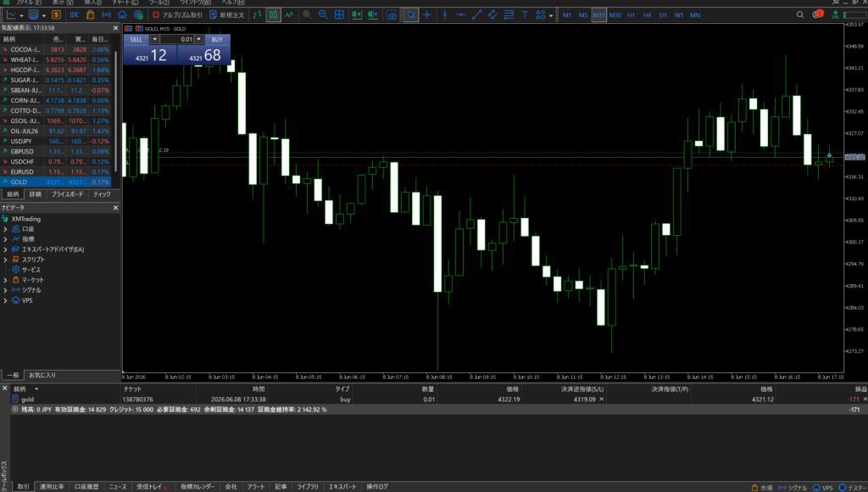Expand the スクリプト node in Navigator

coord(6,260)
